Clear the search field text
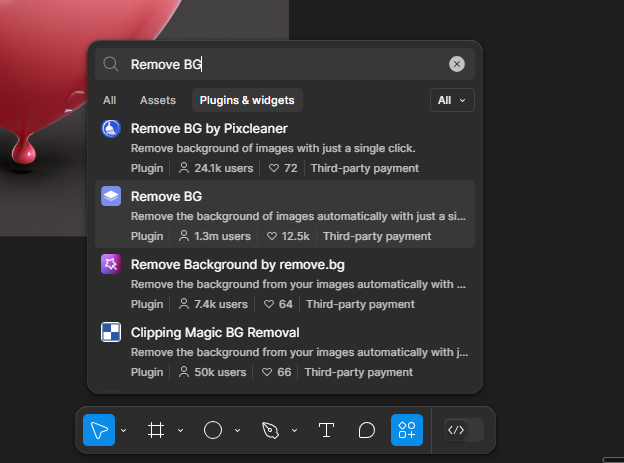This screenshot has width=624, height=463. click(456, 64)
